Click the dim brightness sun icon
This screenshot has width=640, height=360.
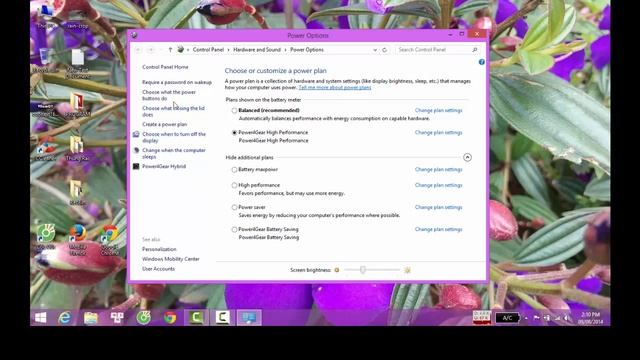tap(337, 270)
